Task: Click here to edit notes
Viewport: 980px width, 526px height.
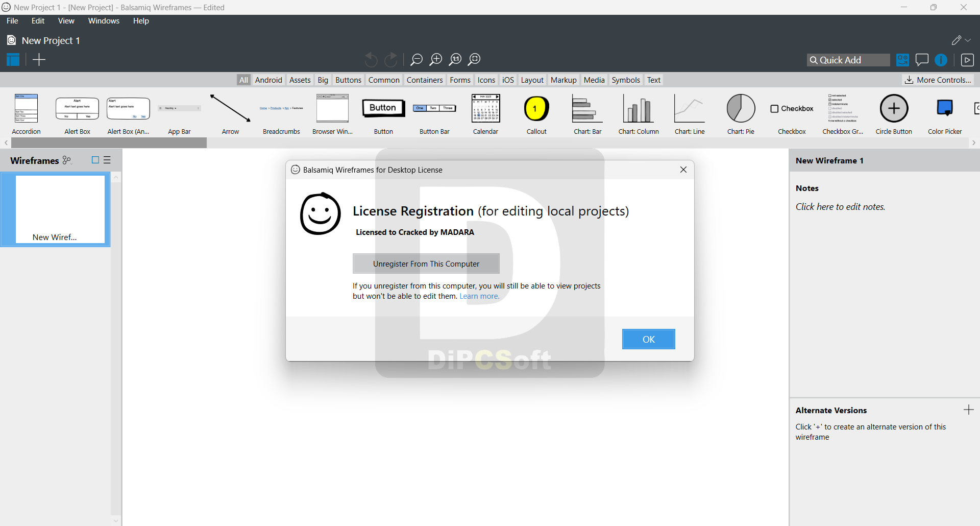Action: (x=840, y=207)
